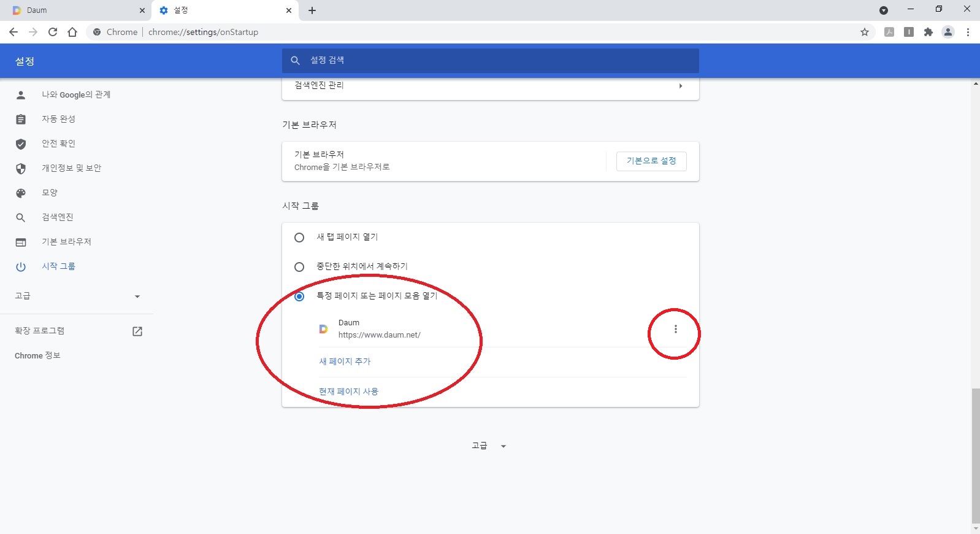This screenshot has width=980, height=534.
Task: Click the 설정 header title
Action: tap(25, 61)
